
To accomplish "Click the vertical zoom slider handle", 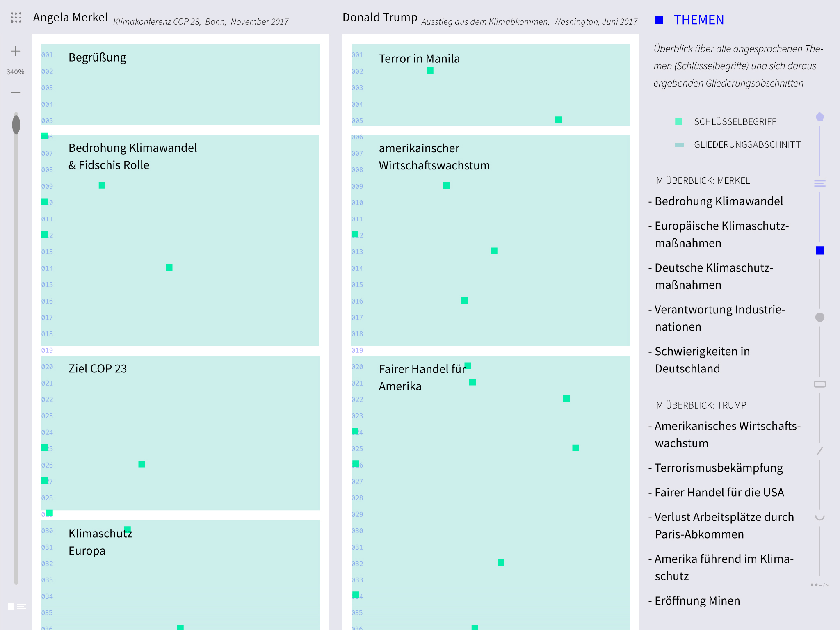I will click(x=16, y=125).
